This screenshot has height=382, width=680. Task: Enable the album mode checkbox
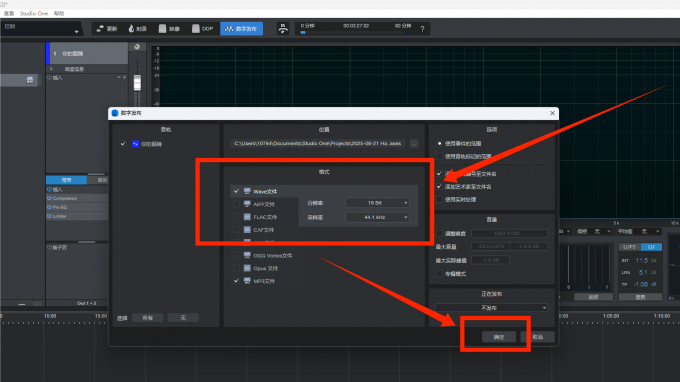pyautogui.click(x=439, y=274)
